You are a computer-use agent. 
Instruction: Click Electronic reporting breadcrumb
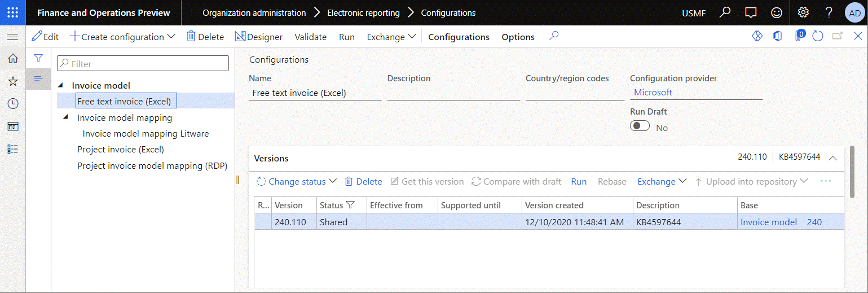363,12
